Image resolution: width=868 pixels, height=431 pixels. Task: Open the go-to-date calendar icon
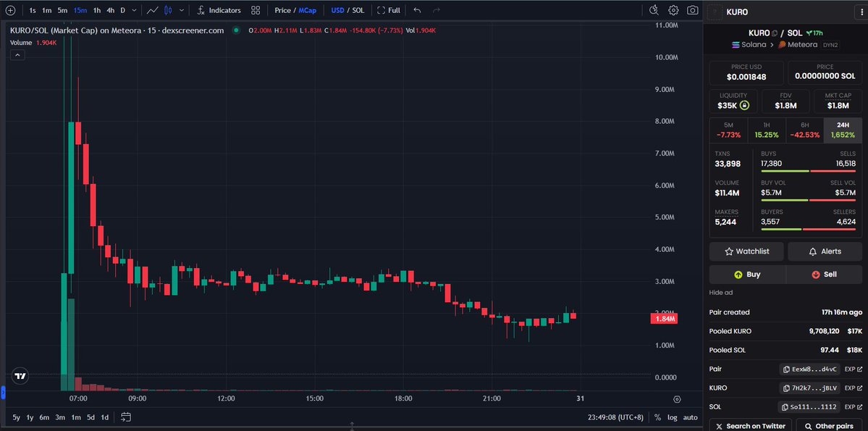tap(126, 417)
